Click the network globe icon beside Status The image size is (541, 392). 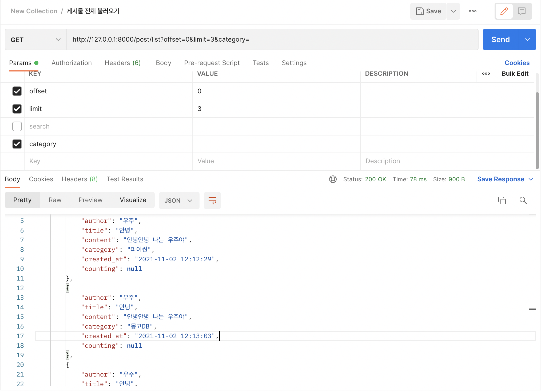[x=333, y=179]
